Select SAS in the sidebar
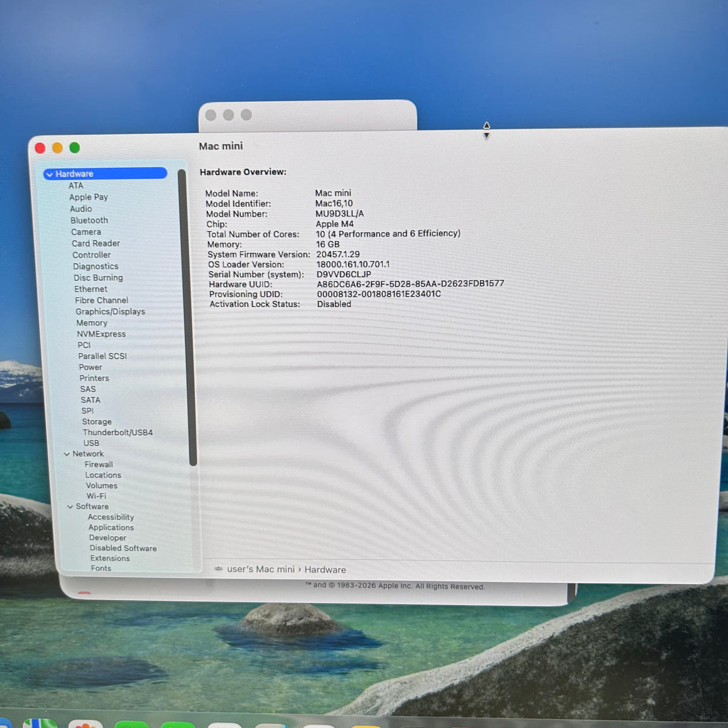 click(88, 389)
